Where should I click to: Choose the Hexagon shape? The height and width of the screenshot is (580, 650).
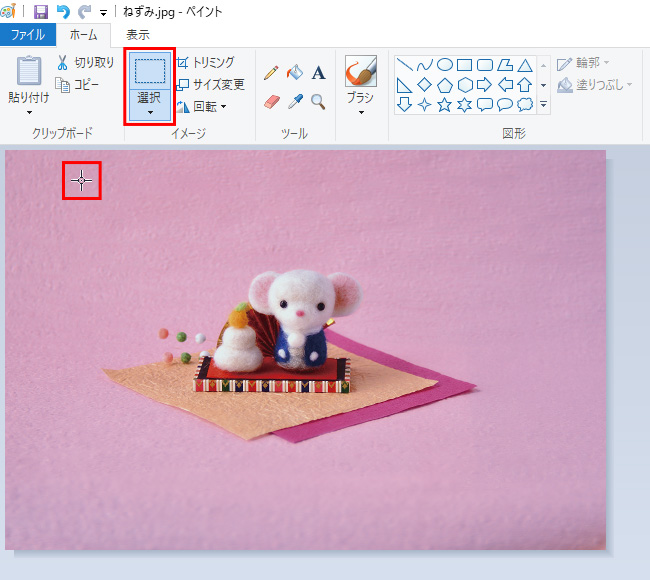[465, 85]
